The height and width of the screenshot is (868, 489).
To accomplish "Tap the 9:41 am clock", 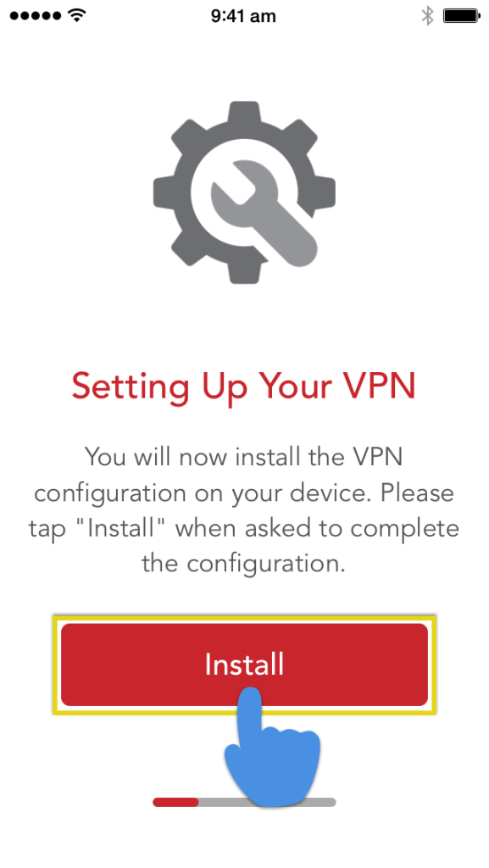I will coord(243,16).
